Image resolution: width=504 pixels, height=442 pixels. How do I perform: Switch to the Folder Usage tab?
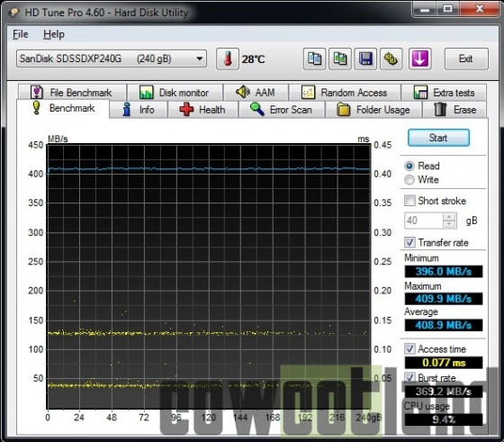pyautogui.click(x=373, y=110)
